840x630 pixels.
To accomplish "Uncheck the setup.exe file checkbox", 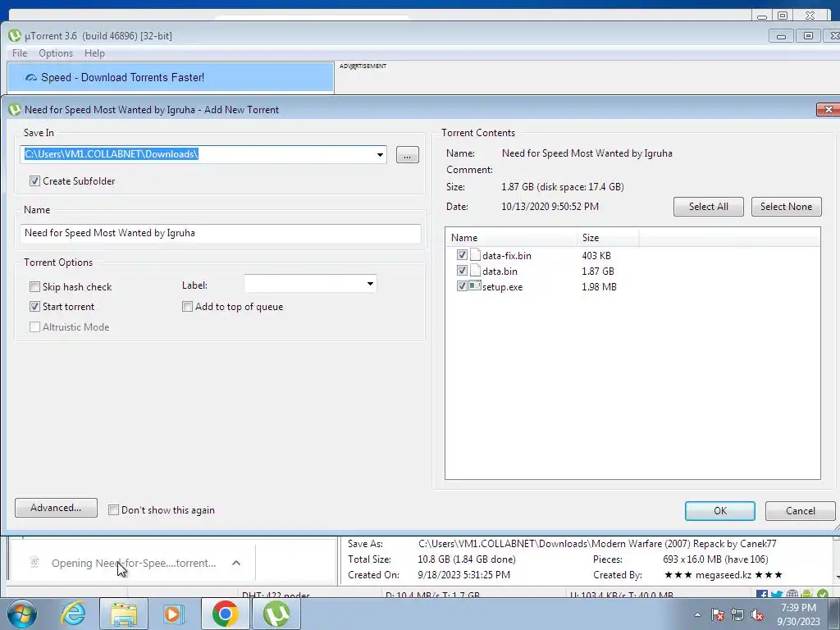I will (462, 286).
